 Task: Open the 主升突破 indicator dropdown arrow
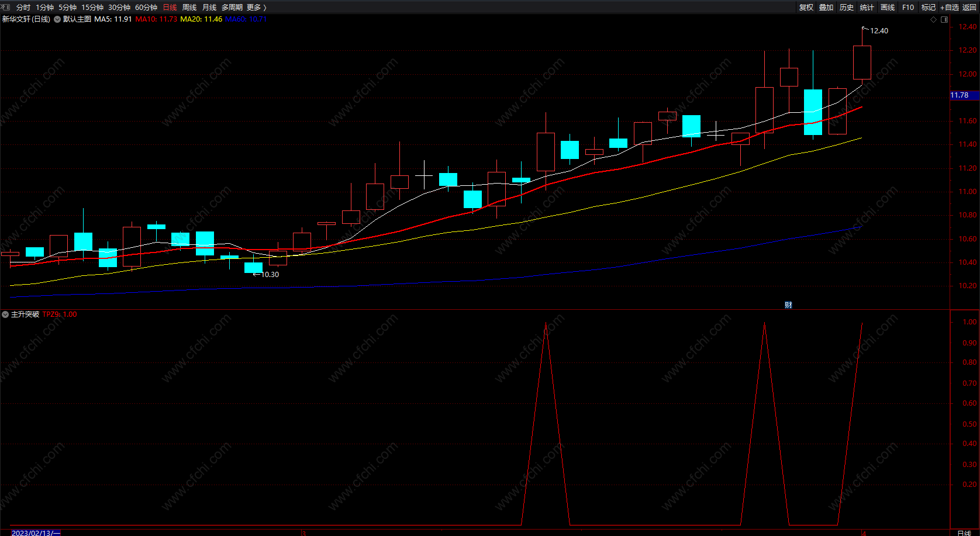(x=5, y=314)
